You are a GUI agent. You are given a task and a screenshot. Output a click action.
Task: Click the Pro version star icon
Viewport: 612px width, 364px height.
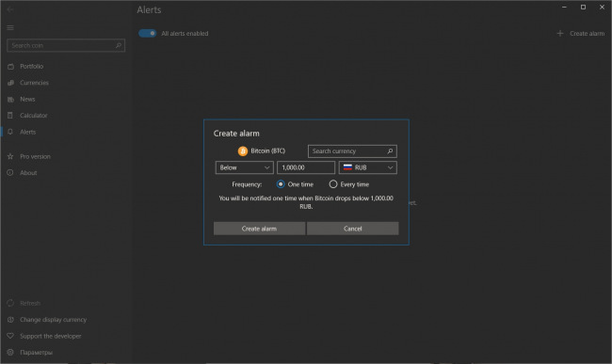(x=10, y=156)
